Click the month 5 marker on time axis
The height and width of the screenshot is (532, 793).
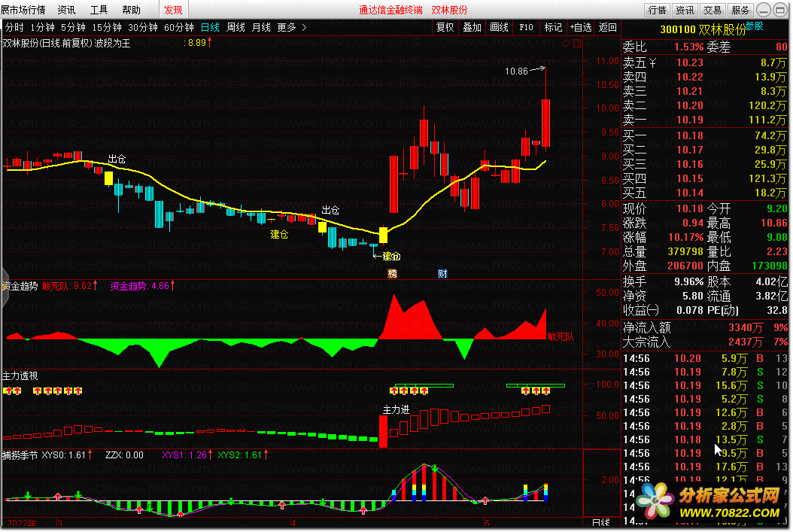pos(487,523)
